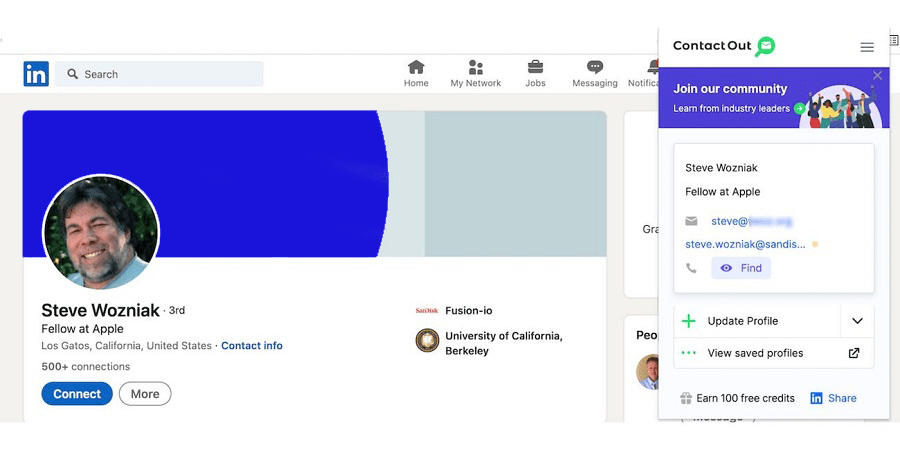Click the green arrow in community banner
This screenshot has width=900, height=450.
800,108
